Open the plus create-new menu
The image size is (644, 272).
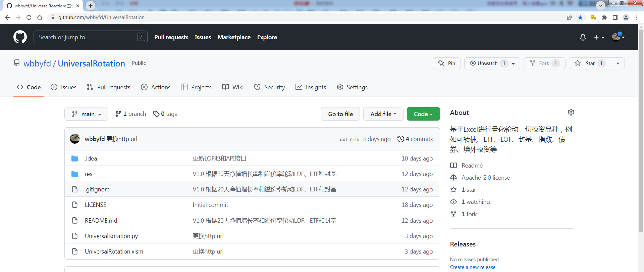(x=599, y=37)
